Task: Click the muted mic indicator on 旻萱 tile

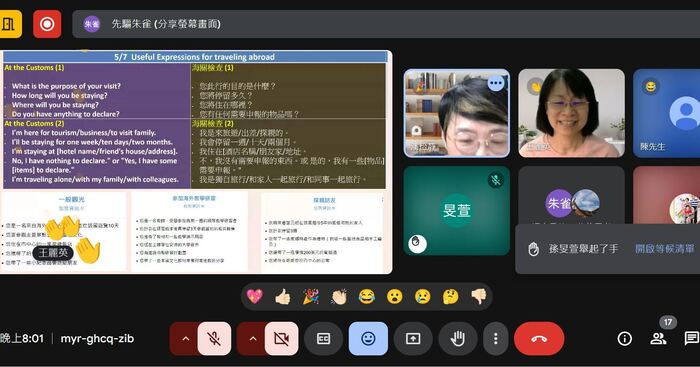Action: click(x=496, y=180)
